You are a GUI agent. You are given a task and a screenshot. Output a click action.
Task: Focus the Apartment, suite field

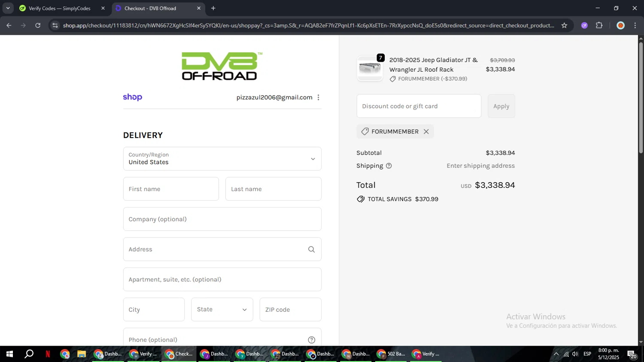click(x=222, y=279)
